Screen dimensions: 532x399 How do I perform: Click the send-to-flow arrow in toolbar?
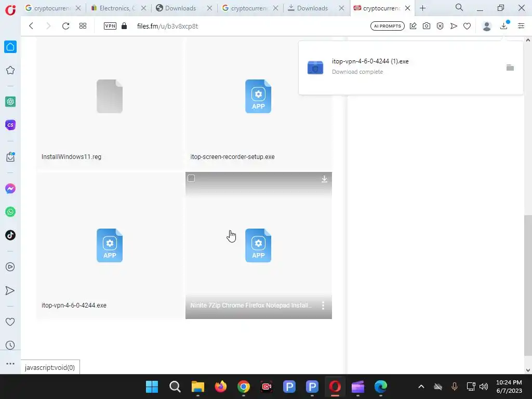click(454, 26)
